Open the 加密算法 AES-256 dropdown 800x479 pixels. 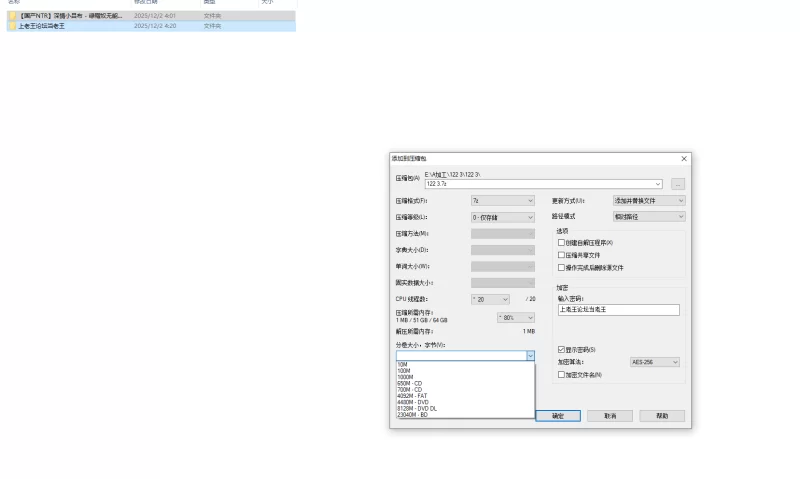[655, 362]
